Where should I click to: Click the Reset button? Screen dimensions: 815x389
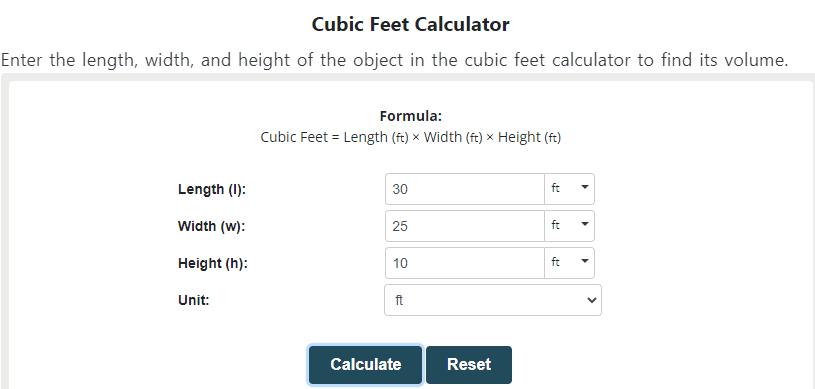click(469, 365)
